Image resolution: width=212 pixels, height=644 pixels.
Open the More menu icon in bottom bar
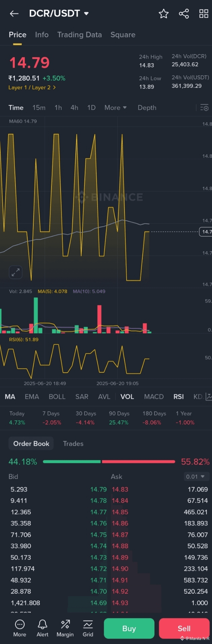(x=20, y=628)
